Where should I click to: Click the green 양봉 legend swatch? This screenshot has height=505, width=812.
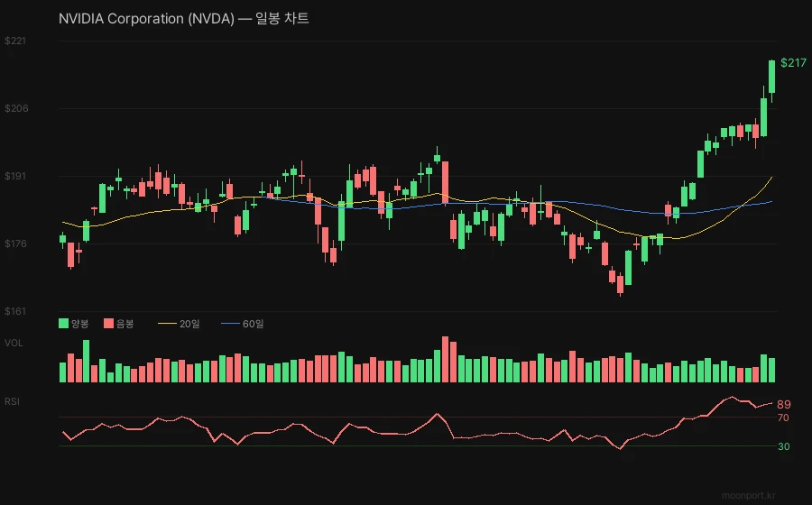pyautogui.click(x=64, y=324)
